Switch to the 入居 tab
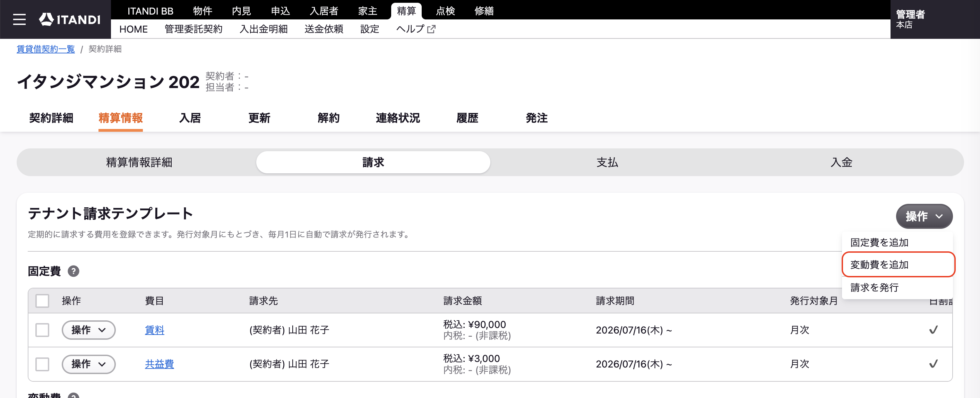980x398 pixels. 190,118
